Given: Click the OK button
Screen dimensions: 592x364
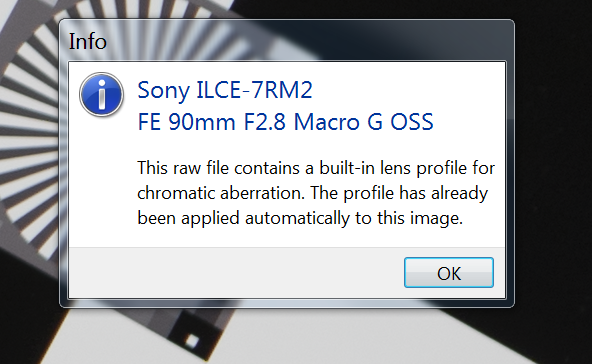Looking at the screenshot, I should point(449,273).
